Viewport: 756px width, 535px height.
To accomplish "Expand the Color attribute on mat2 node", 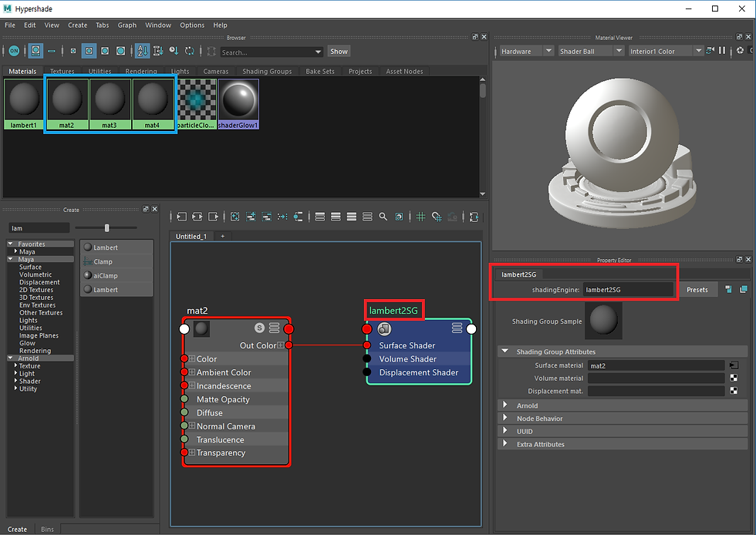I will click(192, 358).
